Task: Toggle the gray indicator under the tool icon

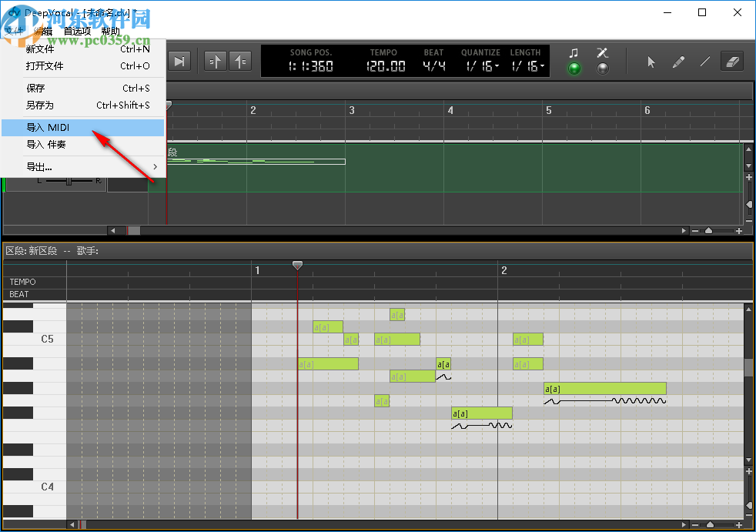Action: (603, 69)
